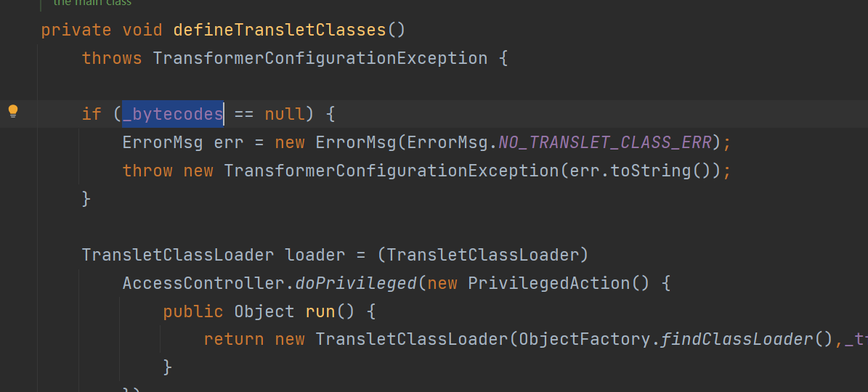The image size is (868, 392).
Task: Click the return keyword in run method
Action: [x=234, y=339]
